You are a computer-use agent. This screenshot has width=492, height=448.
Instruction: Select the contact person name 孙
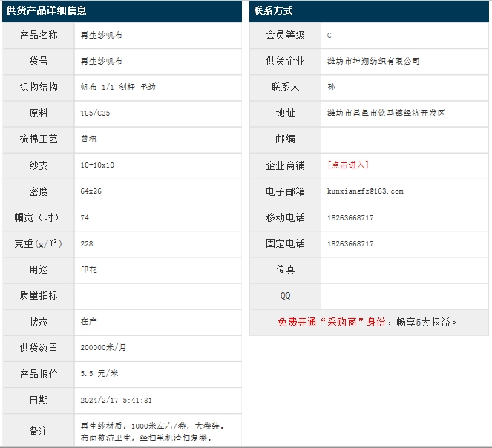click(331, 88)
